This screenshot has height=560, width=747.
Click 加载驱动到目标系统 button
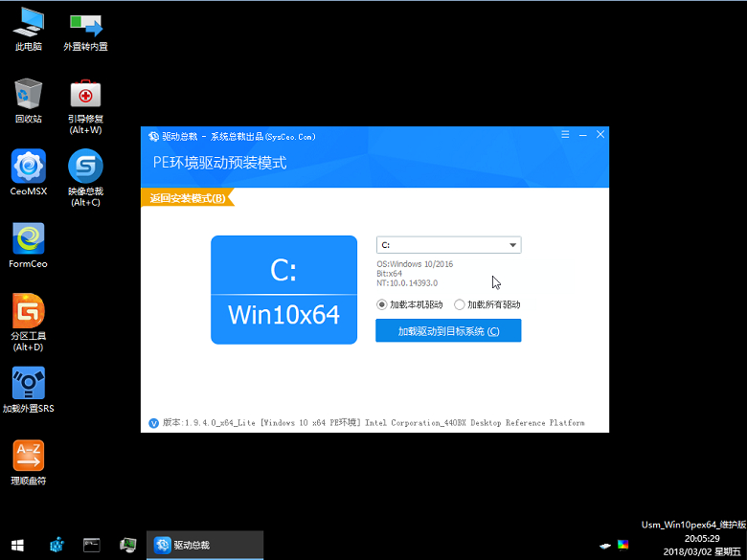[x=448, y=331]
